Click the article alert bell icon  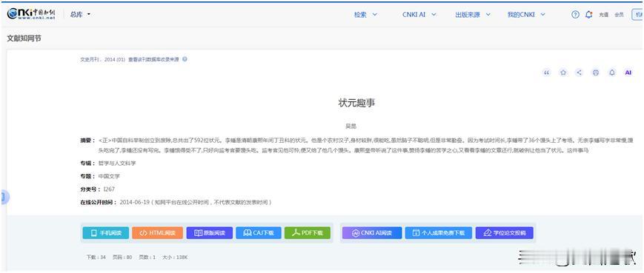tap(612, 73)
